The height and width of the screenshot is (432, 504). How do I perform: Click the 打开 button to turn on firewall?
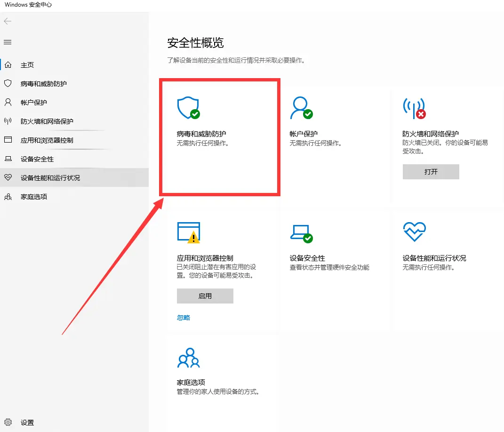pos(431,172)
